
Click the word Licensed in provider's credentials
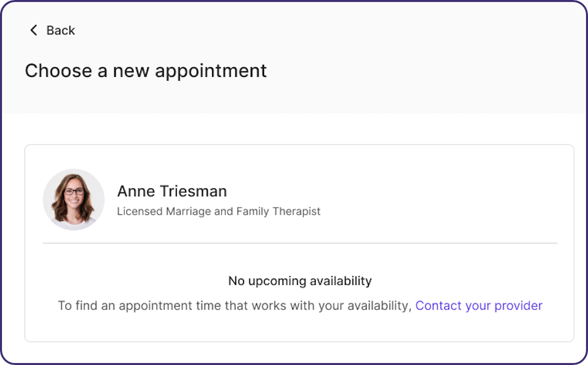(140, 211)
